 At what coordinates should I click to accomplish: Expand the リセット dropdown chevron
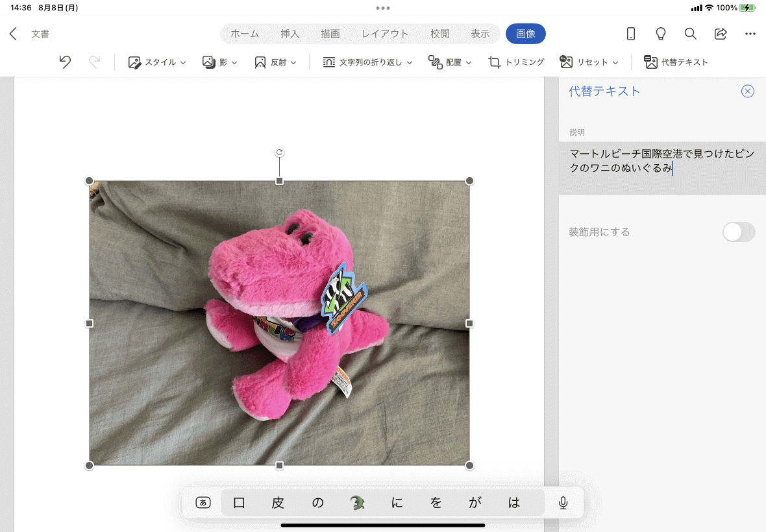click(x=615, y=62)
